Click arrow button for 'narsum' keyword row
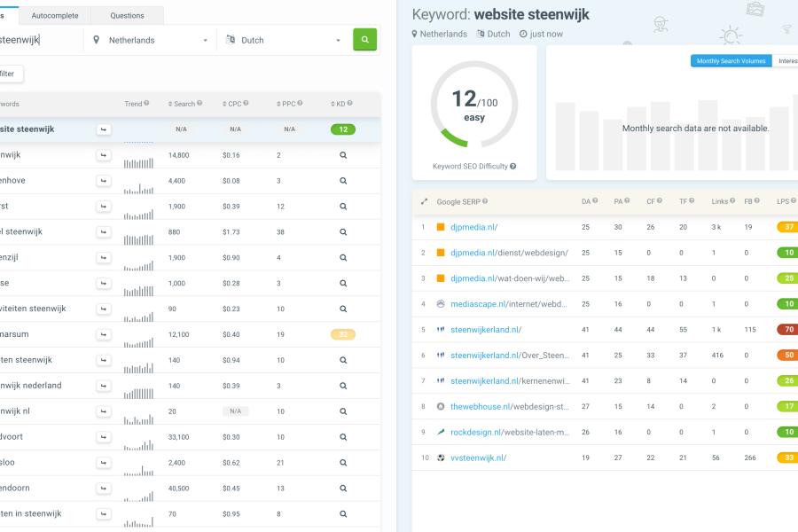 point(104,334)
